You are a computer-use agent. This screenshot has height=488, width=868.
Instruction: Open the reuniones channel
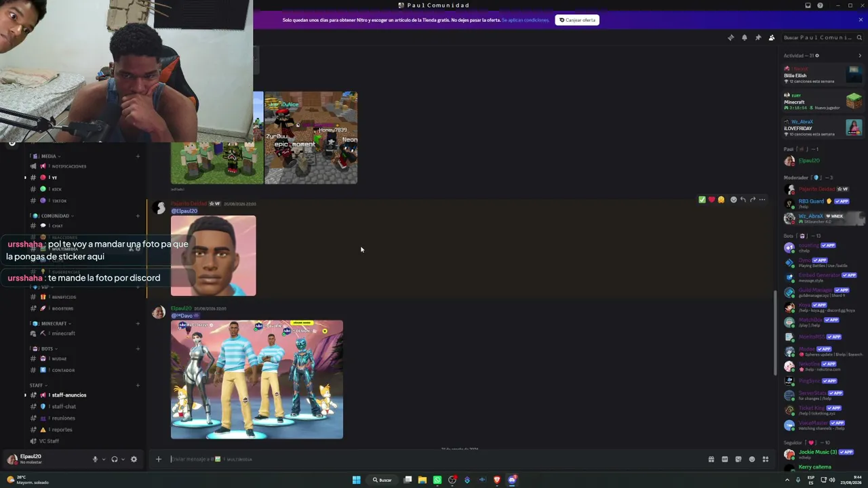click(x=85, y=418)
